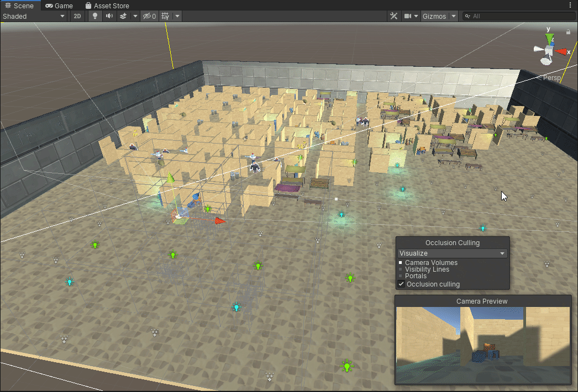Select the editor tools wrench icon

click(x=393, y=16)
